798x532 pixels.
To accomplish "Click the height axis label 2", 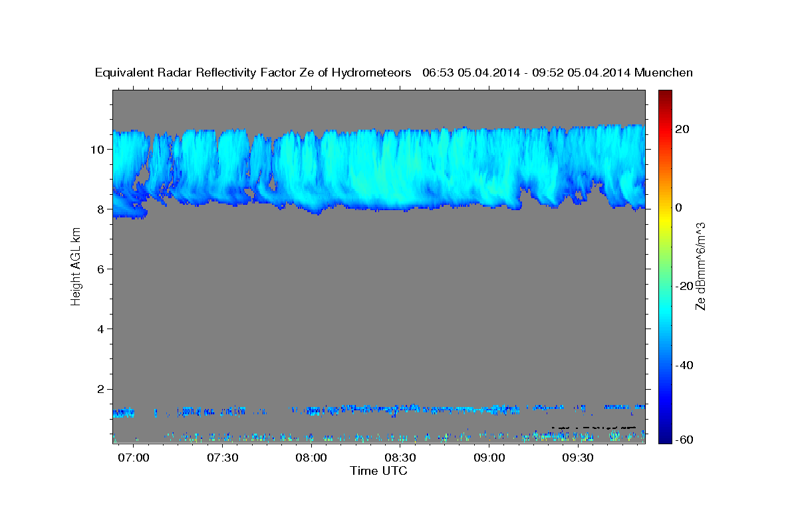I will pos(101,388).
